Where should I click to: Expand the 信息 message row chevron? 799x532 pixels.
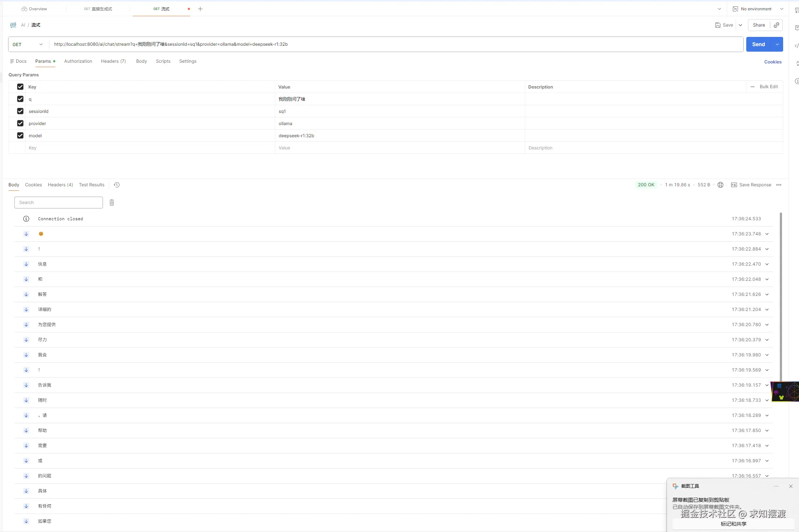coord(767,264)
